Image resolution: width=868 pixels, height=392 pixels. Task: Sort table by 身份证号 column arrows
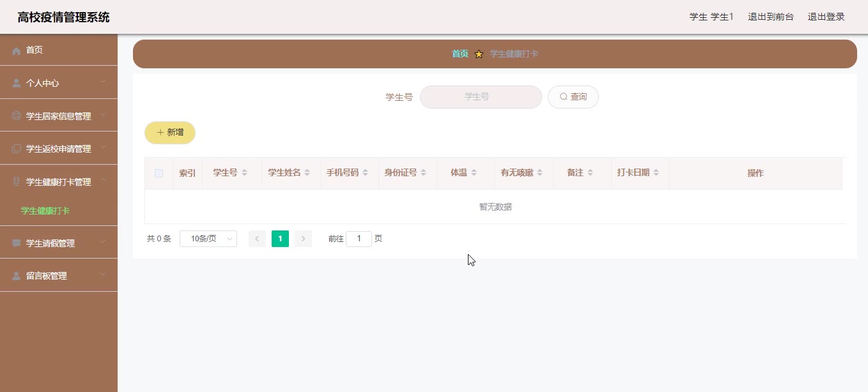(423, 173)
